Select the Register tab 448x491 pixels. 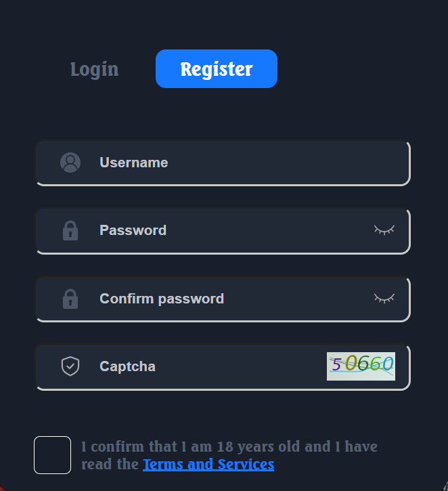point(217,68)
